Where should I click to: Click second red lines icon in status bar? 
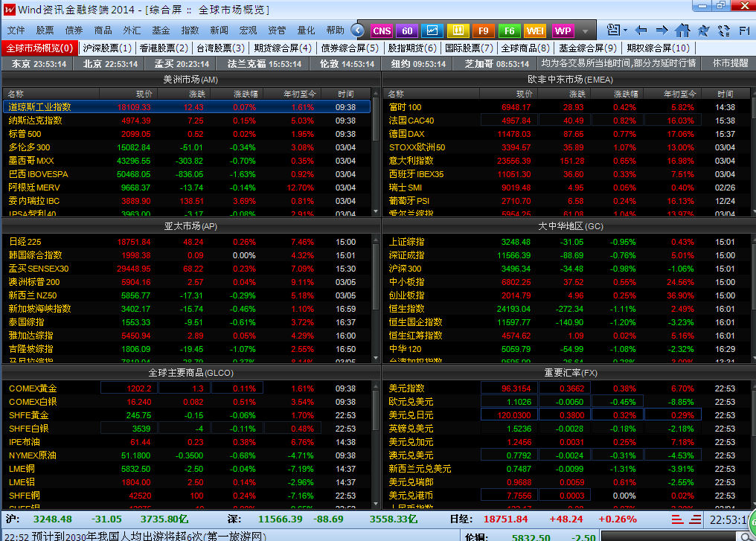click(x=695, y=519)
